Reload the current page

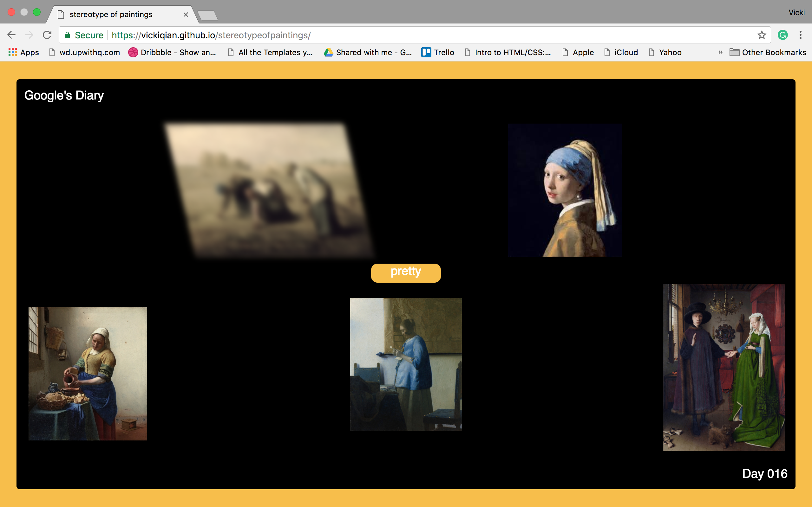[x=47, y=35]
